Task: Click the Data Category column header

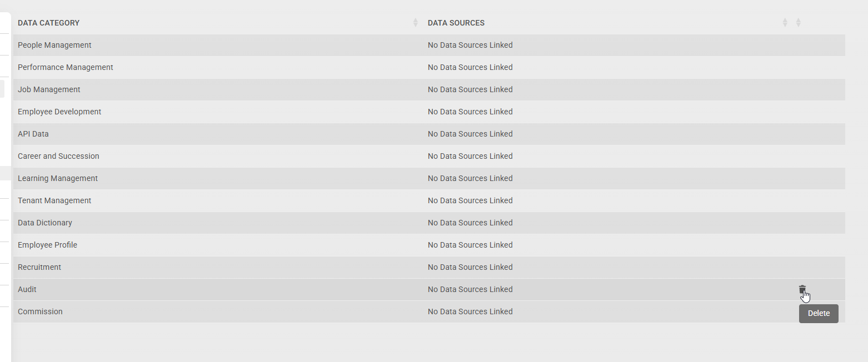Action: 49,22
